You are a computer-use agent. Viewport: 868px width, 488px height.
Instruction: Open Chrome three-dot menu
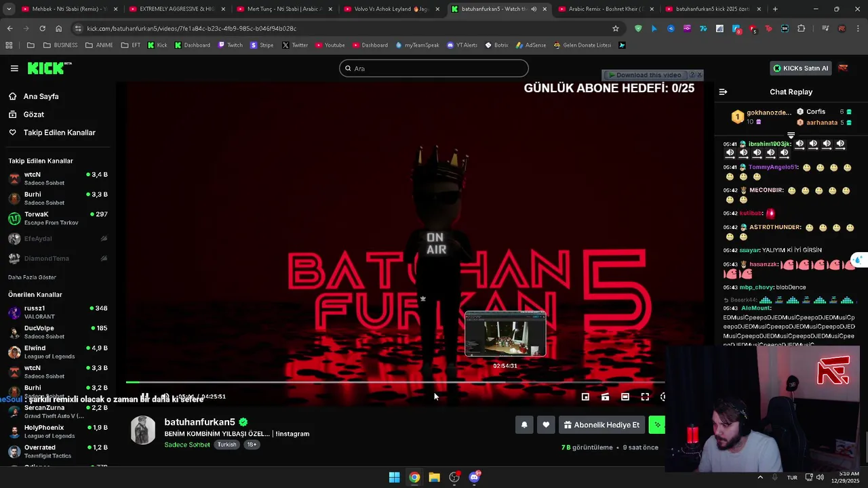point(858,28)
